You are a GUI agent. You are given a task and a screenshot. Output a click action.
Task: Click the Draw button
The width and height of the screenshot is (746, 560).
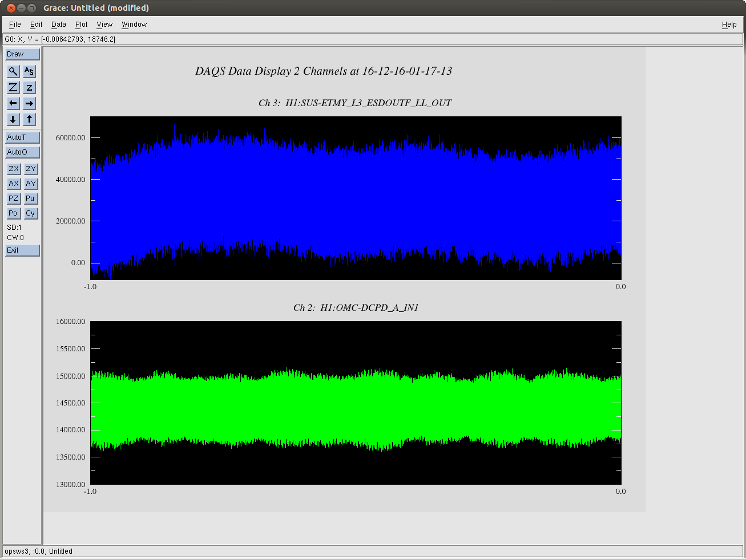click(x=22, y=54)
